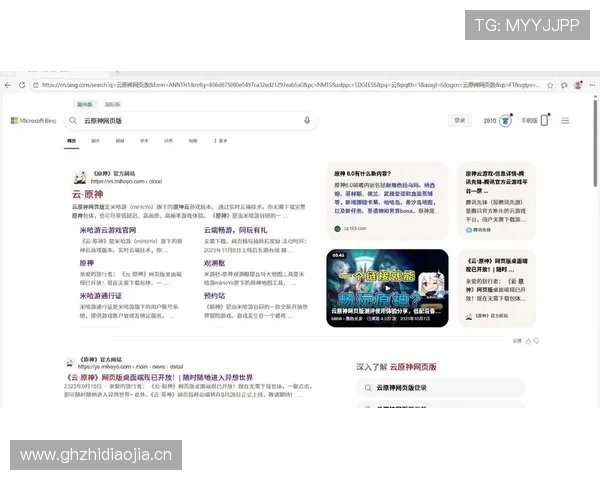Click the search icon beside 云原神网页版登录

point(368,388)
